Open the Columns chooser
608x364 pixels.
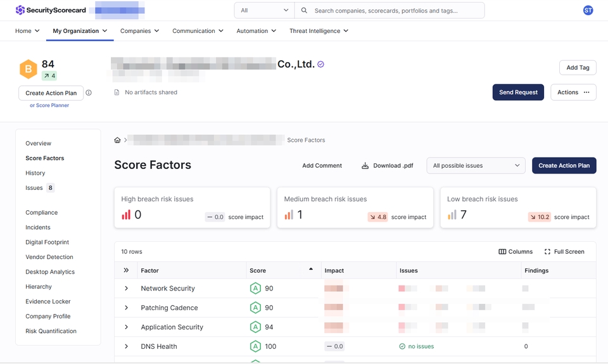[x=516, y=251]
